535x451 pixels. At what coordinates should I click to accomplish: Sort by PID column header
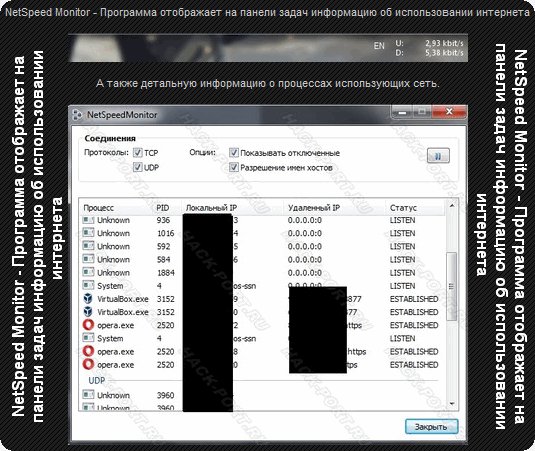point(163,208)
